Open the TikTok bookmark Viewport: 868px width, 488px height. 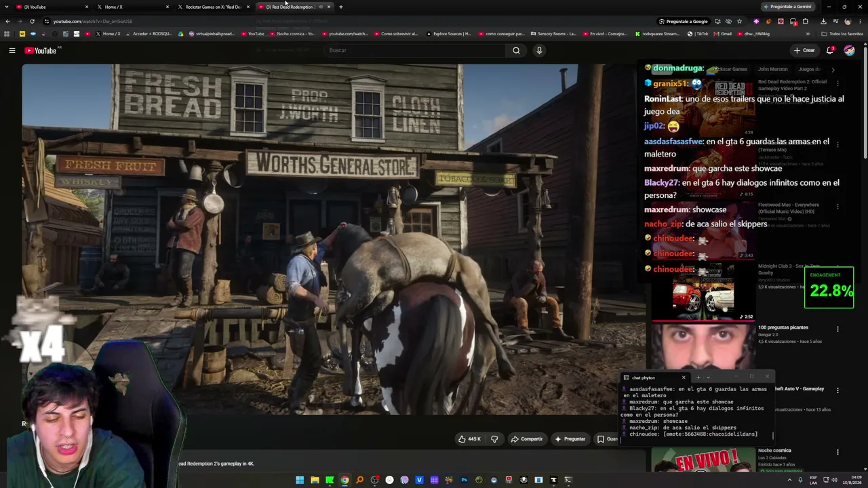pyautogui.click(x=698, y=33)
